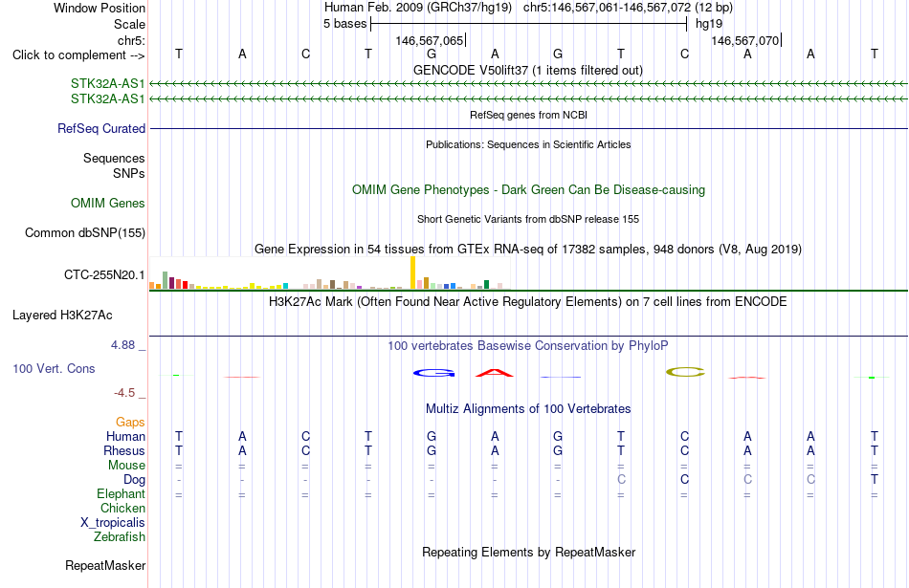Screen dimensions: 909x588
Task: Click 'Multiz Alignments of 100 Vertebrates' title
Action: pos(528,409)
